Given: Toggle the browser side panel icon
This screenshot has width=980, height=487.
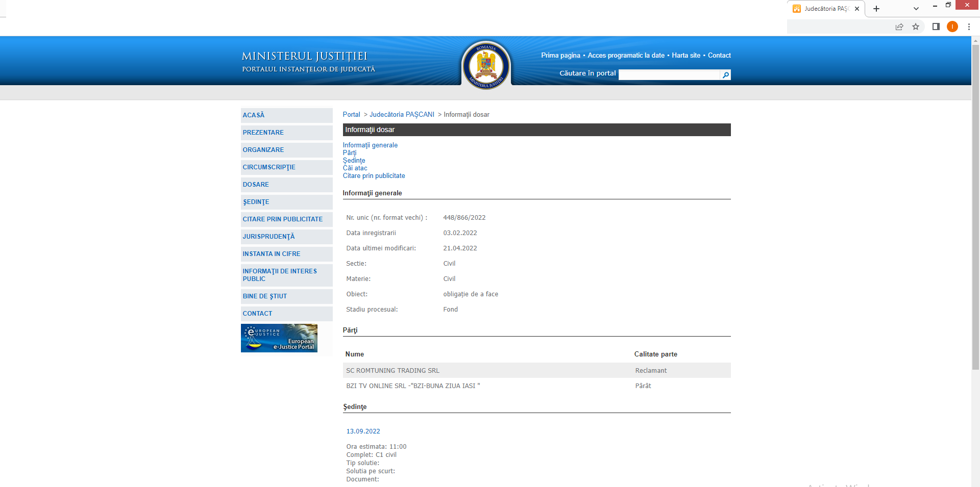Looking at the screenshot, I should tap(936, 27).
